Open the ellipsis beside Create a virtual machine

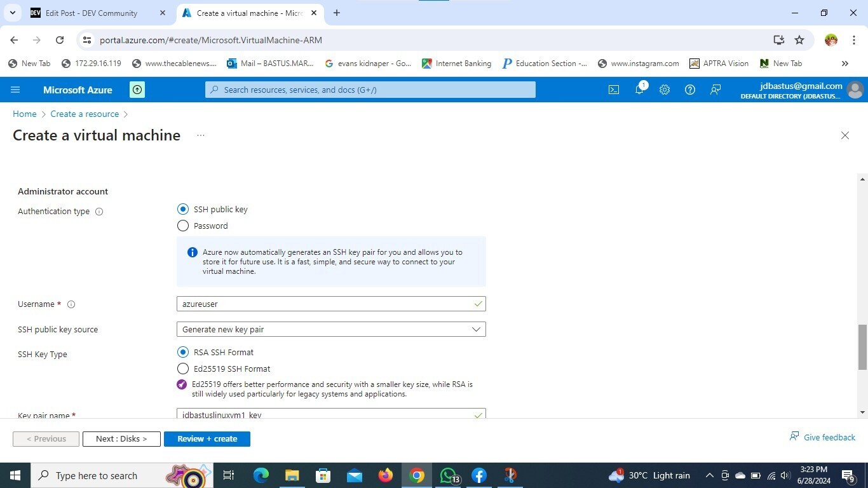201,135
